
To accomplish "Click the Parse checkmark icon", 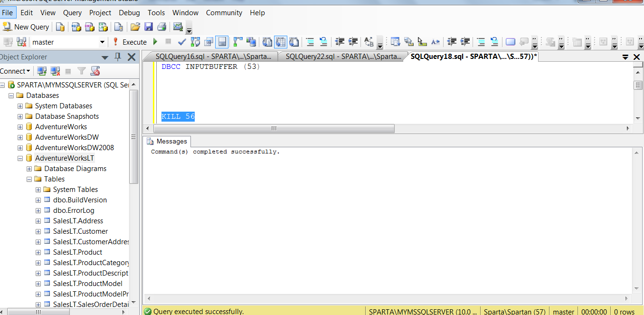I will [181, 42].
